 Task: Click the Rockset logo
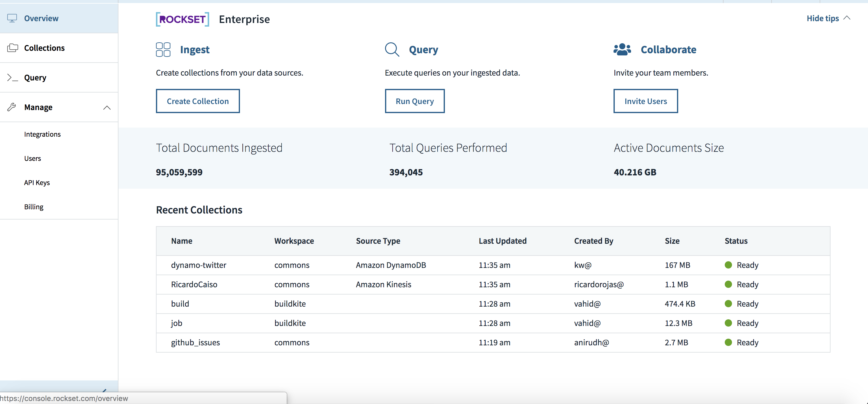pos(182,19)
